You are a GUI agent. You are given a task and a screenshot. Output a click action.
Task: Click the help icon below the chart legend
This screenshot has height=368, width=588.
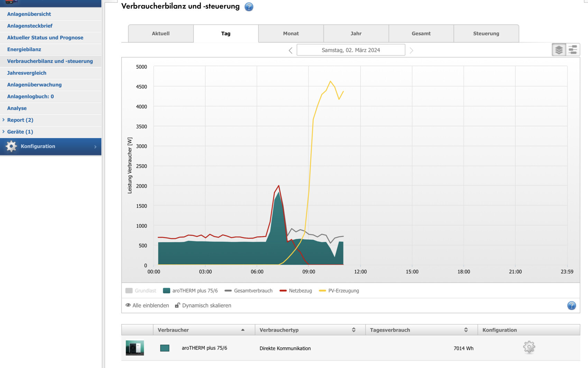(571, 305)
